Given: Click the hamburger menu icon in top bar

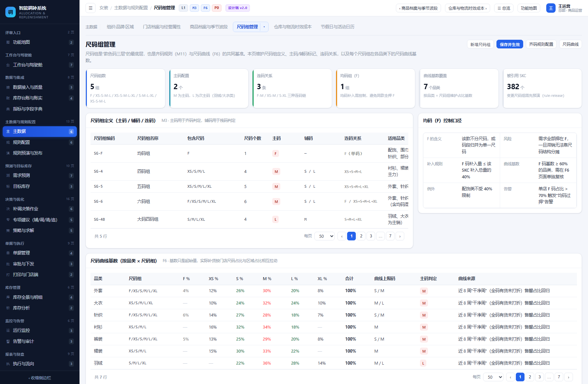Looking at the screenshot, I should 91,8.
